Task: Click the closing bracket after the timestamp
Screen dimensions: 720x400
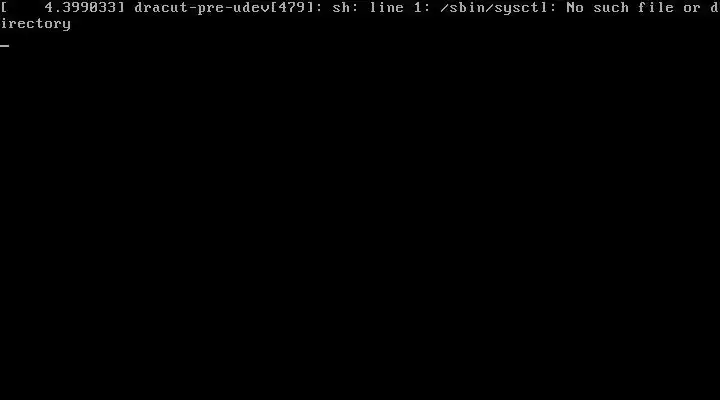Action: click(122, 7)
